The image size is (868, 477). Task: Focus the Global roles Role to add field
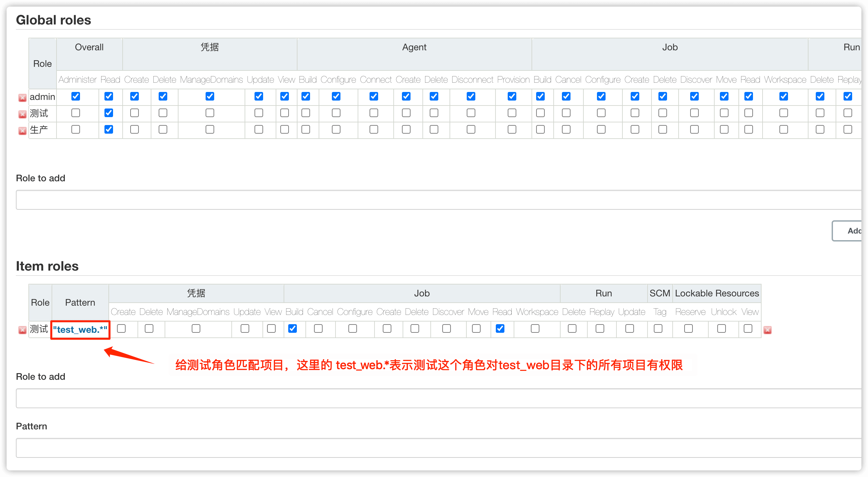pyautogui.click(x=438, y=200)
